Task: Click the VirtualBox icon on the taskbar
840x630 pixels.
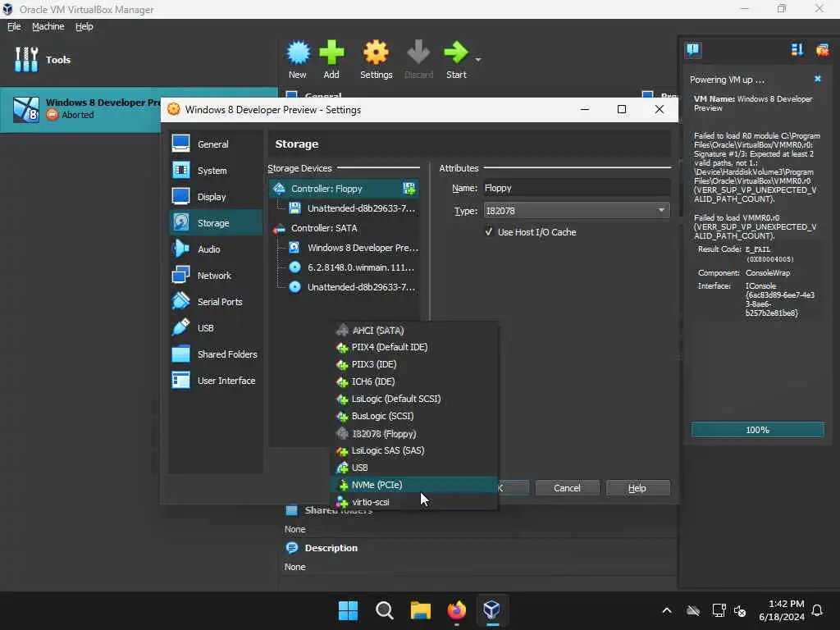Action: click(492, 610)
